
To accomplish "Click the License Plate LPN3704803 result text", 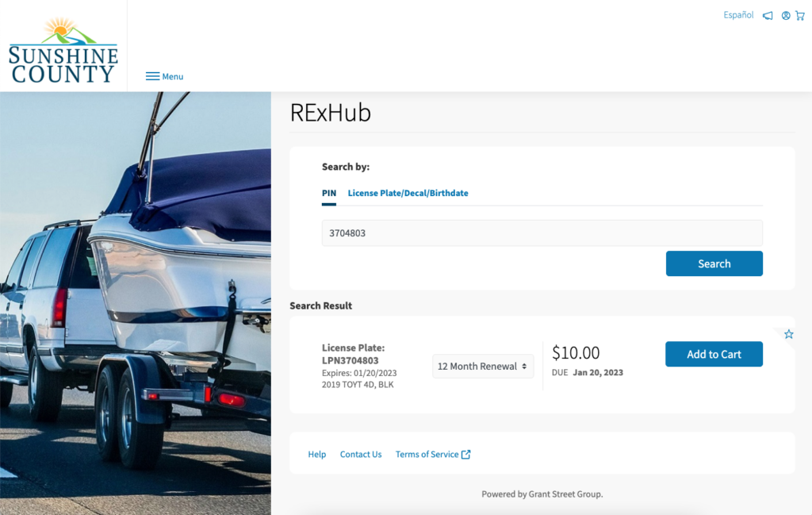I will [350, 354].
